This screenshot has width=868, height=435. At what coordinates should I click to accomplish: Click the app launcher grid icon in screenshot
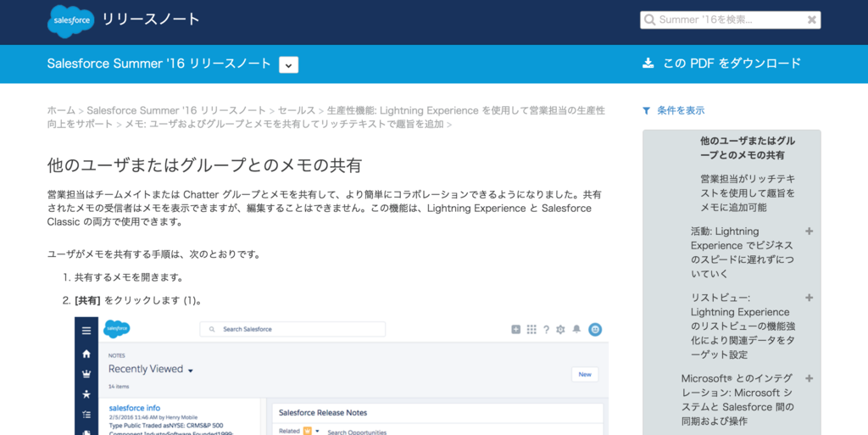click(531, 329)
